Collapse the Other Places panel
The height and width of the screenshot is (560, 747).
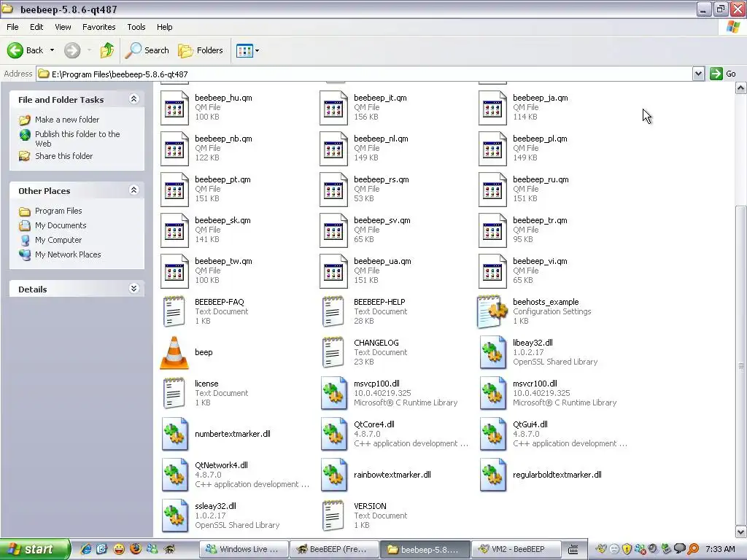134,190
